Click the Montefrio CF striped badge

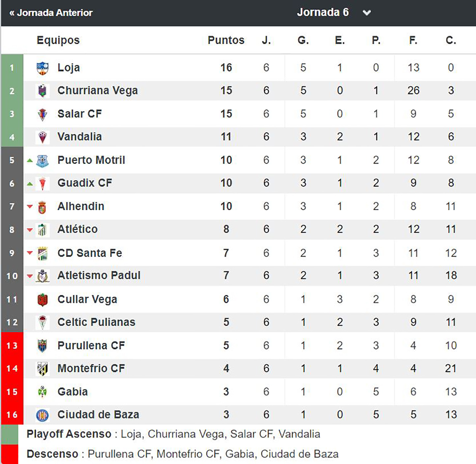(43, 369)
